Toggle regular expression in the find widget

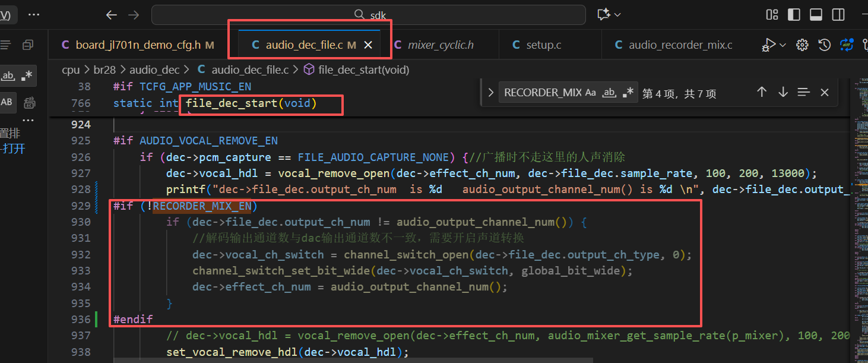click(628, 93)
